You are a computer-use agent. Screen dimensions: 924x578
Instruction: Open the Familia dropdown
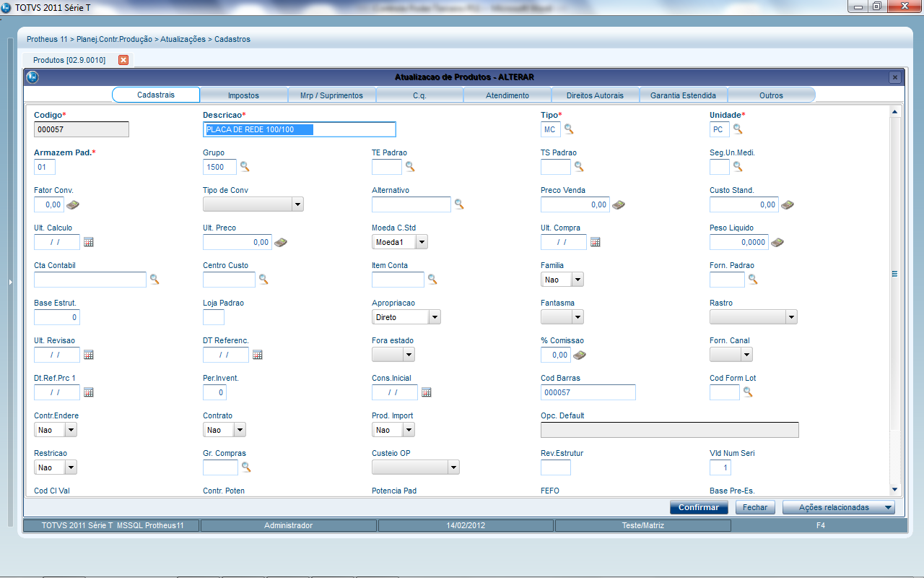(577, 280)
